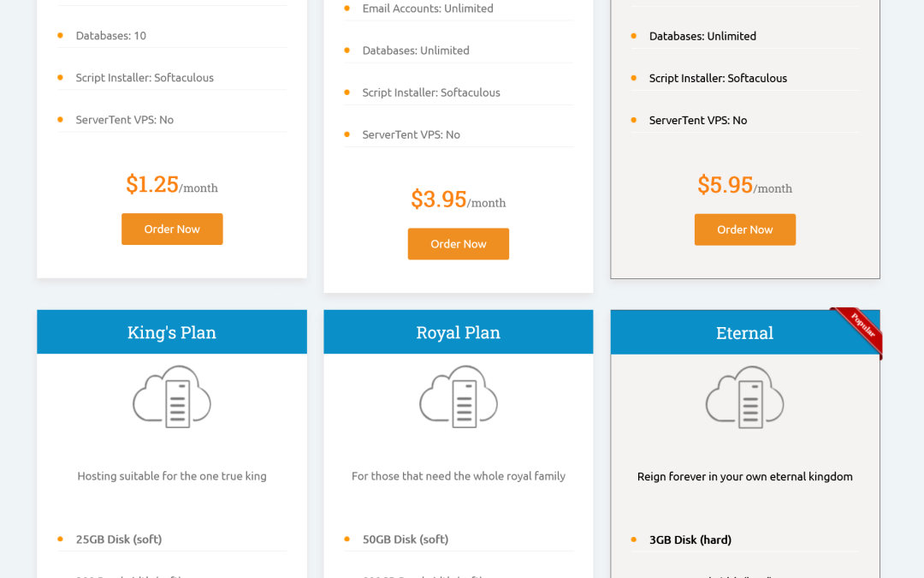Click the $3.95/month price text

[459, 200]
